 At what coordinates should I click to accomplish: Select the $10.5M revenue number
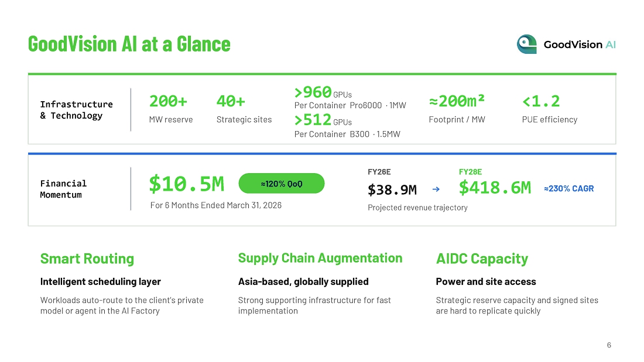click(186, 184)
